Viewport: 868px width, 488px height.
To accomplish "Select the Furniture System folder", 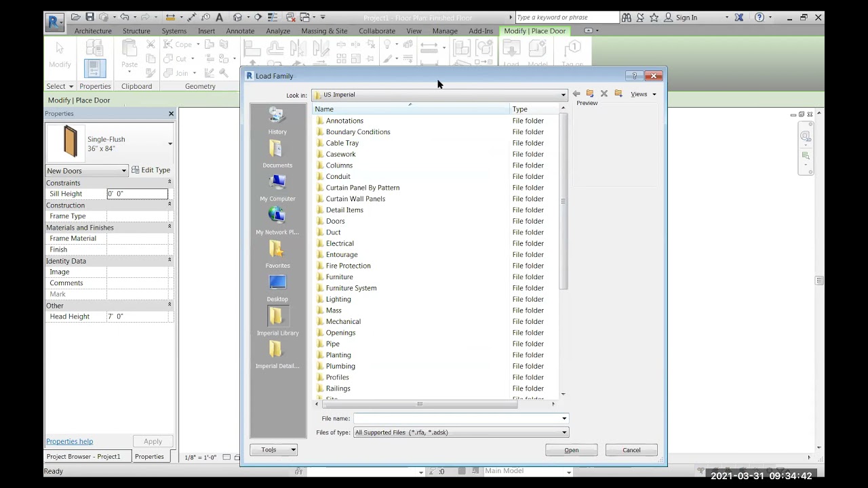I will pos(351,288).
